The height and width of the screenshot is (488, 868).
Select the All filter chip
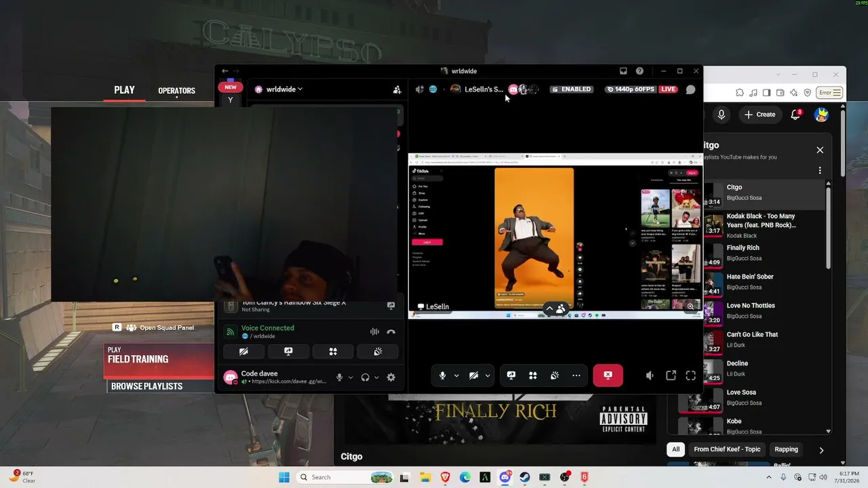click(675, 449)
